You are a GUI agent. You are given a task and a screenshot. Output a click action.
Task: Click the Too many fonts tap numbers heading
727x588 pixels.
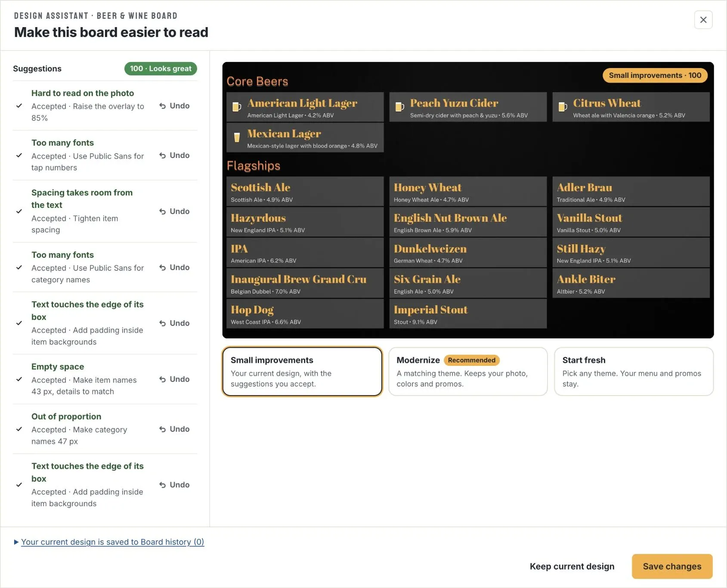pos(62,143)
